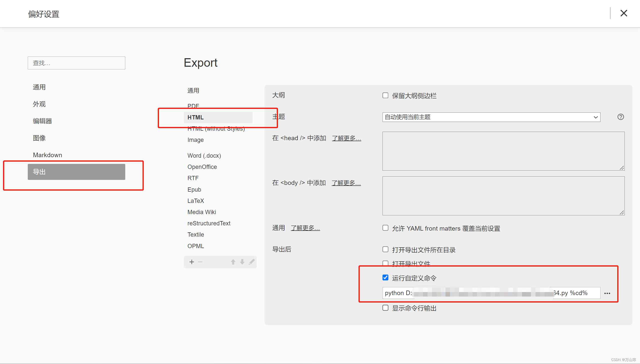The width and height of the screenshot is (640, 364).
Task: Open the 图像 preferences category
Action: (39, 138)
